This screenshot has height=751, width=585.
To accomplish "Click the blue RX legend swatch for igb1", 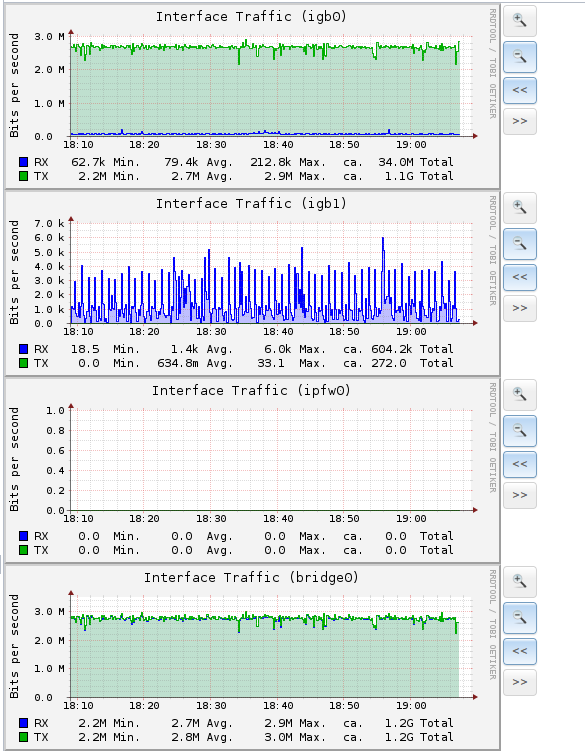I will point(23,349).
